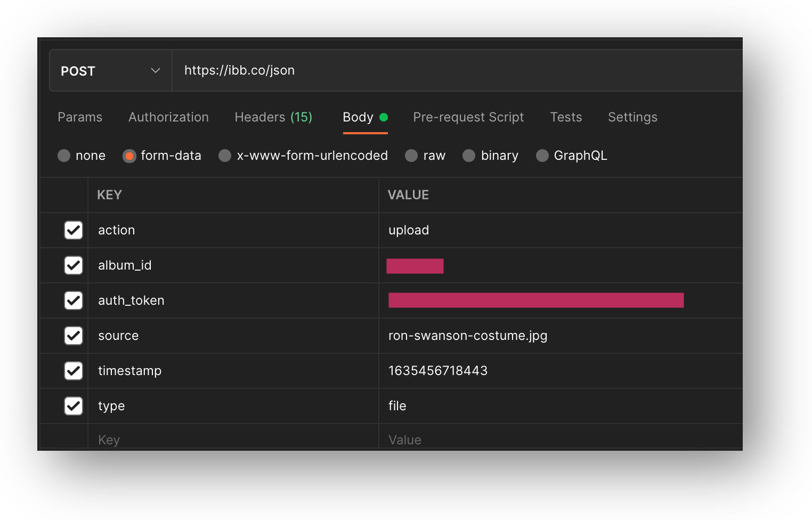
Task: Open the Tests tab
Action: point(566,117)
